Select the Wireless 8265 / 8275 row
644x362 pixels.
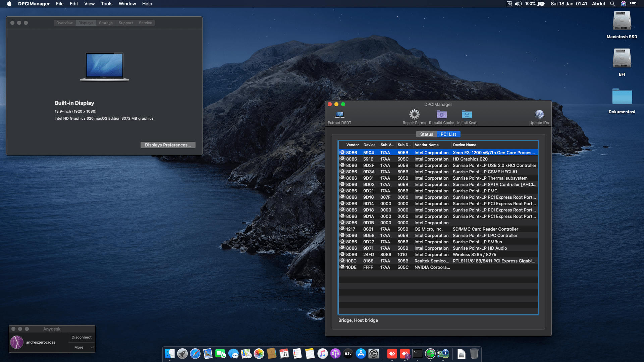[x=438, y=254]
